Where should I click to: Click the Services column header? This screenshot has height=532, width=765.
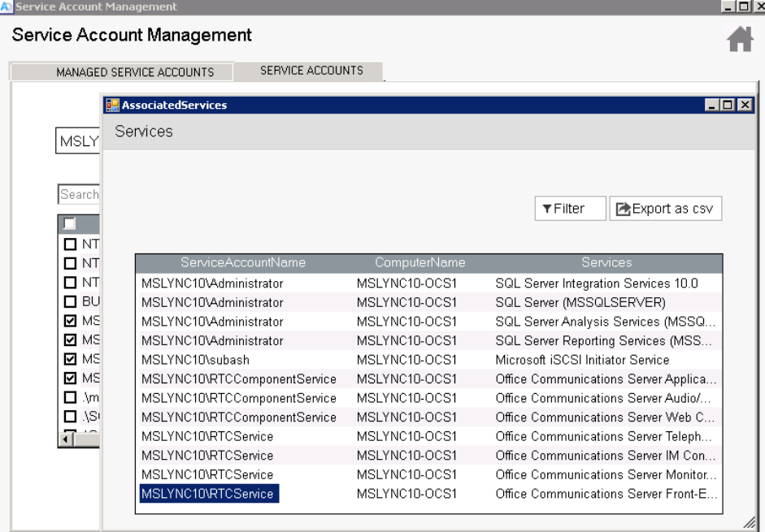pos(606,262)
